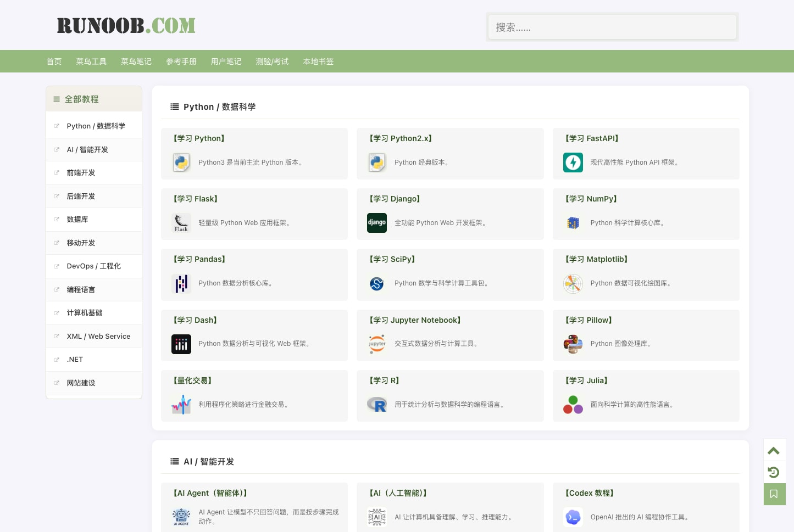Click the Jupyter Notebook logo
The image size is (794, 532).
[x=377, y=344]
